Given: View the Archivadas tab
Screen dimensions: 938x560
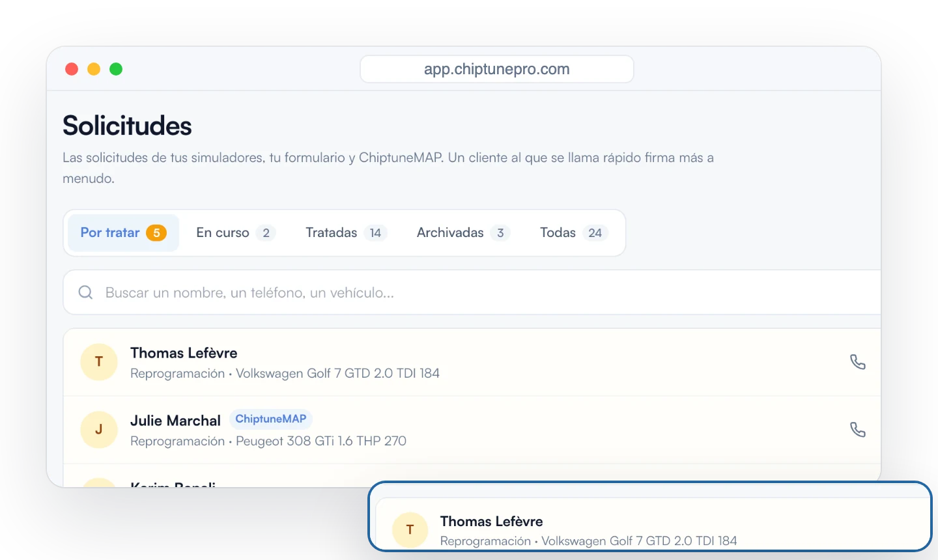Looking at the screenshot, I should (463, 232).
